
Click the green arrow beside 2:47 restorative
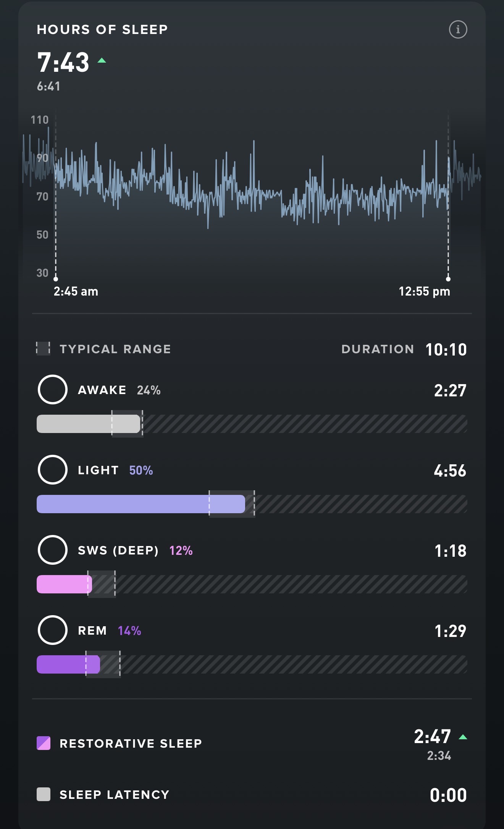463,737
